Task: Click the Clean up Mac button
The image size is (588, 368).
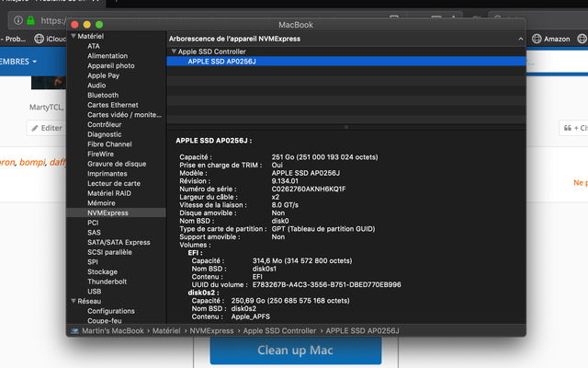Action: pos(296,350)
